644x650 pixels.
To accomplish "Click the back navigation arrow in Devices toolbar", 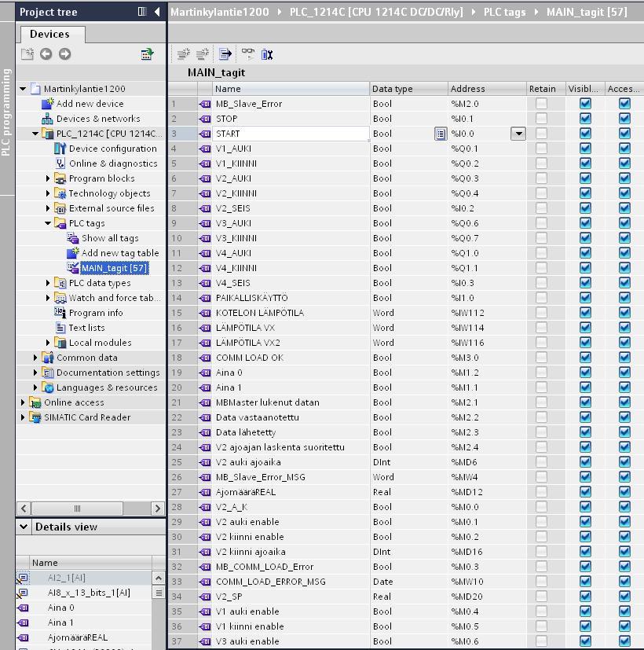I will (x=46, y=54).
